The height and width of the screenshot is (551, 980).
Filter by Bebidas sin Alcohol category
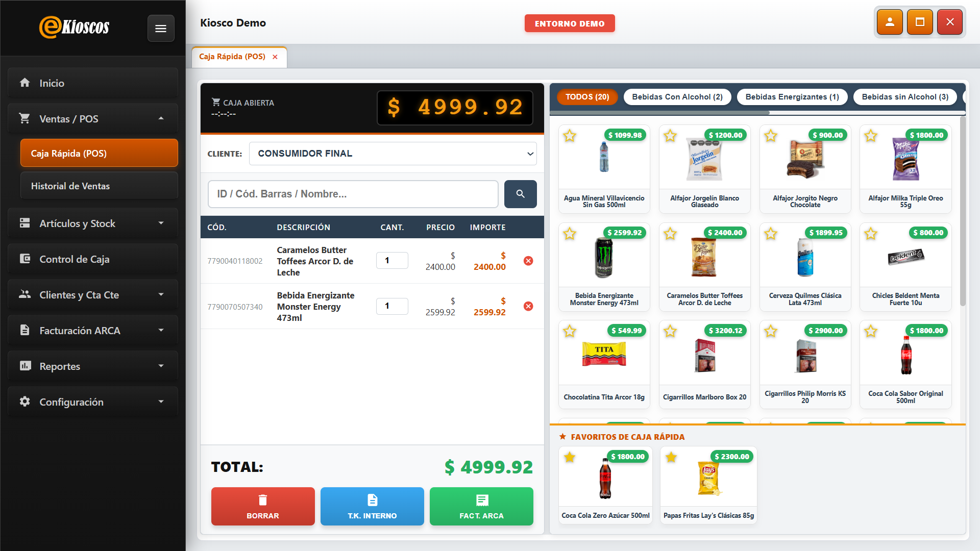(x=905, y=97)
